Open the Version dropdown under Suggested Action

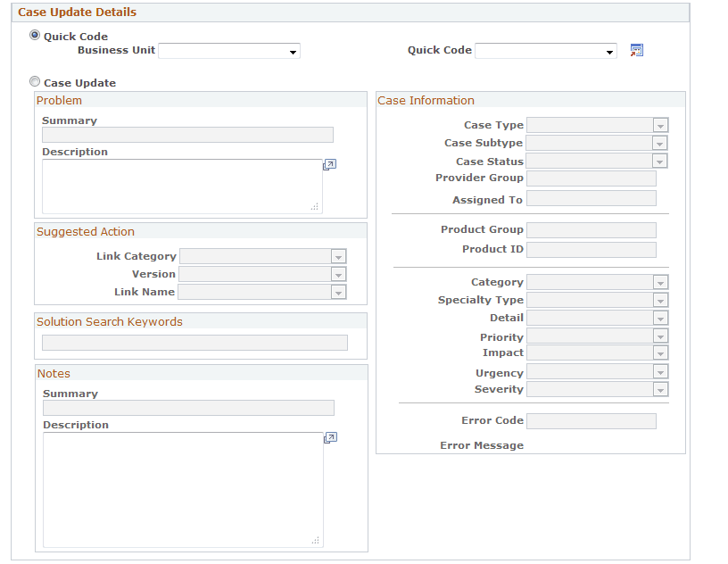[x=338, y=274]
